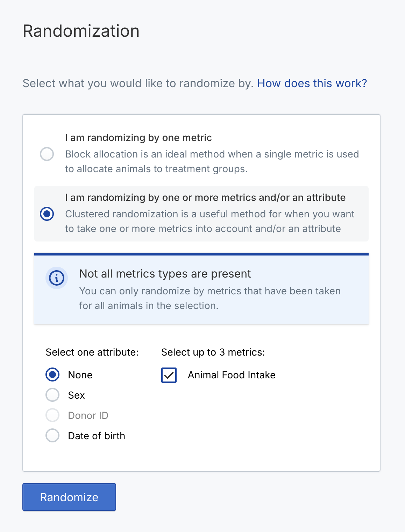The height and width of the screenshot is (532, 405).
Task: Select the clustered randomization radio button
Action: (47, 214)
